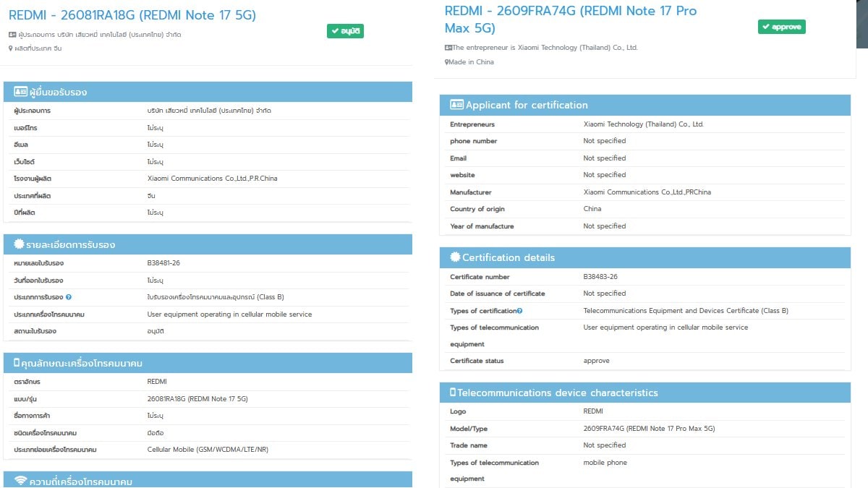Select 'REDMI' in the Logo row
The height and width of the screenshot is (488, 868).
pos(593,411)
